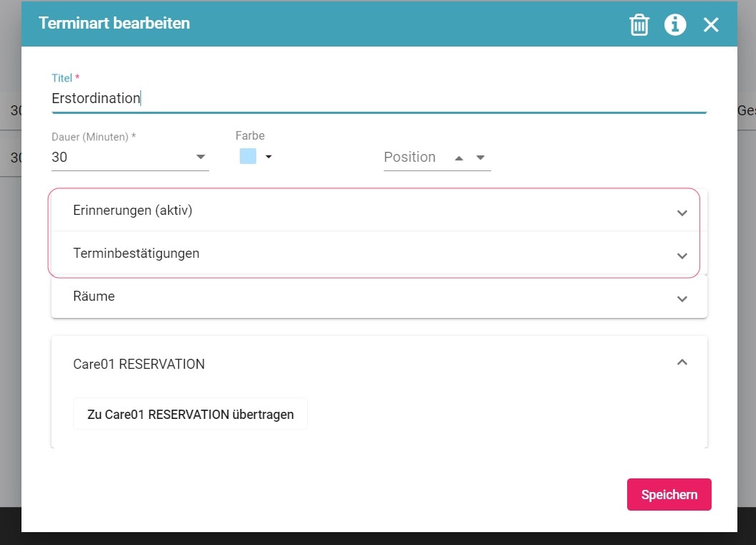
Task: Collapse Care01 RESERVATION with its chevron
Action: [x=682, y=362]
